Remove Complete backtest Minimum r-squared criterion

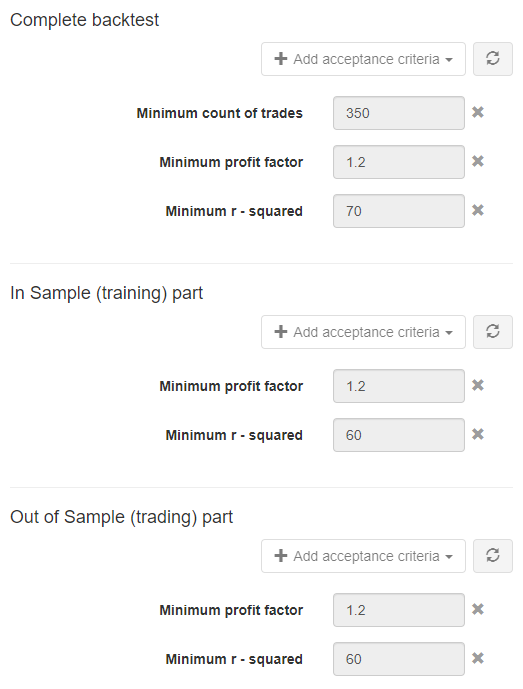[x=478, y=210]
